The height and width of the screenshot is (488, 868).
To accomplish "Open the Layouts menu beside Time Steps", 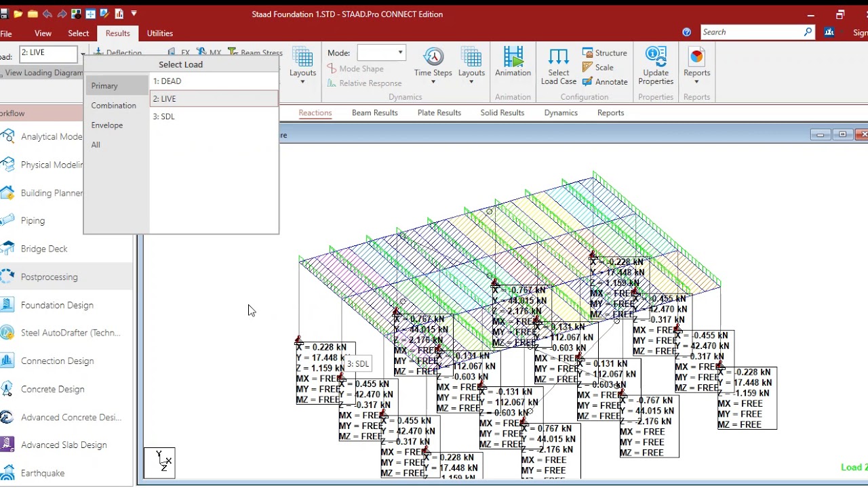I will 471,66.
